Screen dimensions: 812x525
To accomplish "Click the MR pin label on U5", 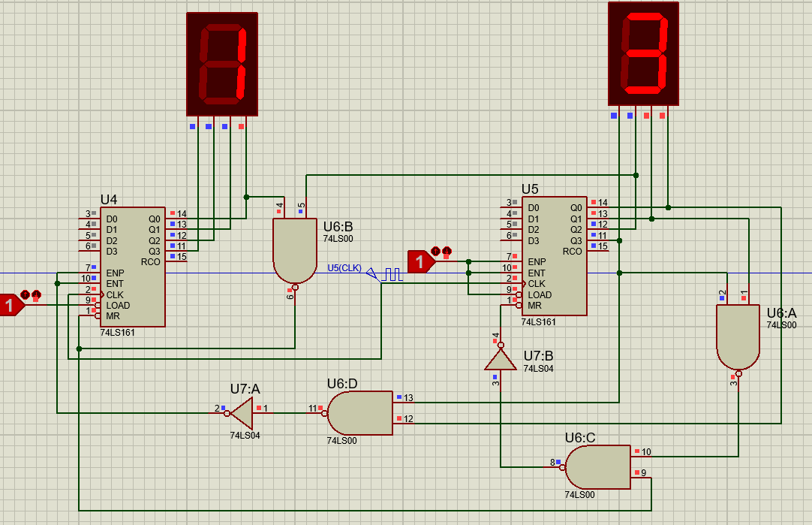I will (x=535, y=306).
